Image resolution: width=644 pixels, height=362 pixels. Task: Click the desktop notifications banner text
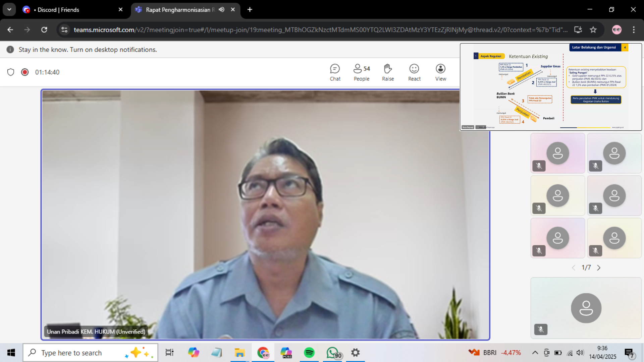88,50
